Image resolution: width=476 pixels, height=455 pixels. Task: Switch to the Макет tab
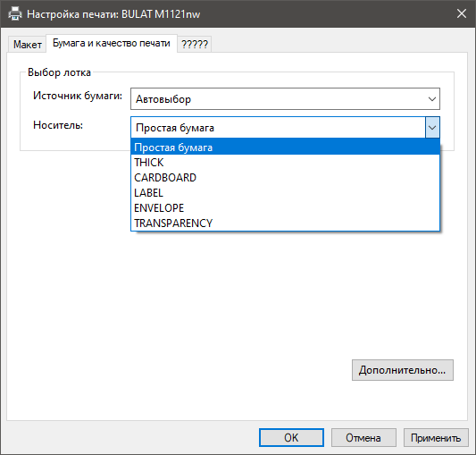pyautogui.click(x=28, y=45)
